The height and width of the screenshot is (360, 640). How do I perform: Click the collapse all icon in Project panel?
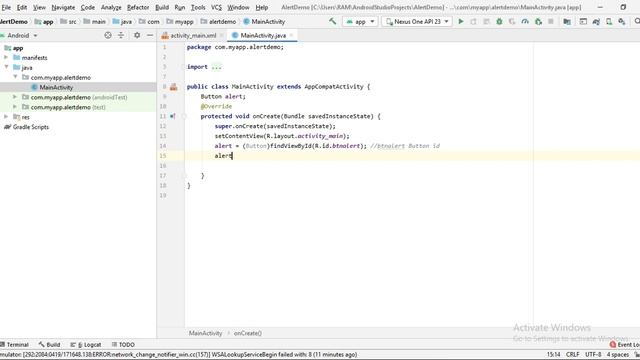point(121,36)
